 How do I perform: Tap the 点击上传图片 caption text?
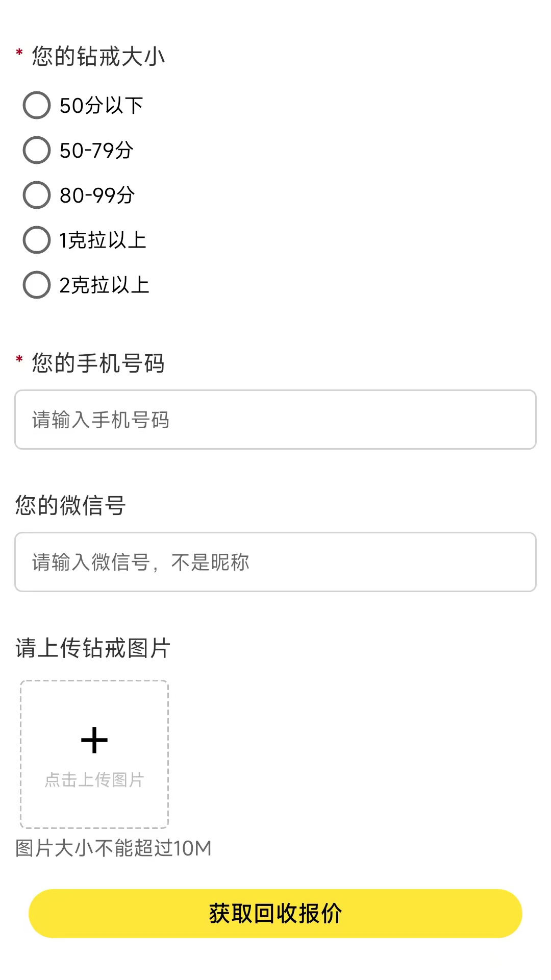(94, 779)
